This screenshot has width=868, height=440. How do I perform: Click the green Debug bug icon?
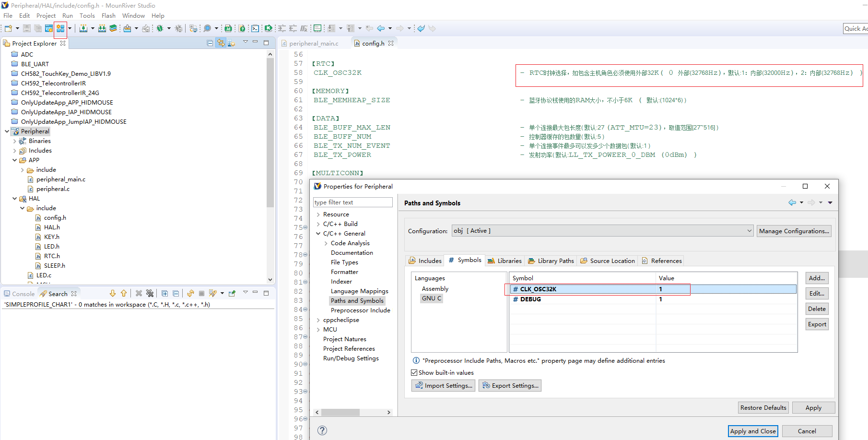coord(160,28)
